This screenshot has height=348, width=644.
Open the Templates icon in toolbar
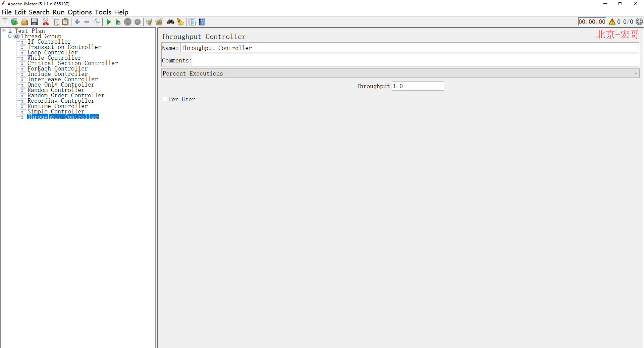tap(14, 22)
